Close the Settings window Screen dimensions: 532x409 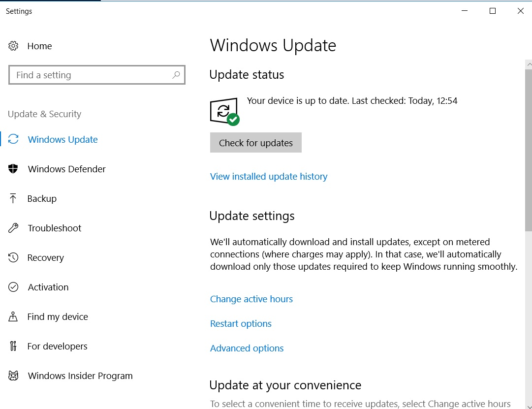point(521,11)
